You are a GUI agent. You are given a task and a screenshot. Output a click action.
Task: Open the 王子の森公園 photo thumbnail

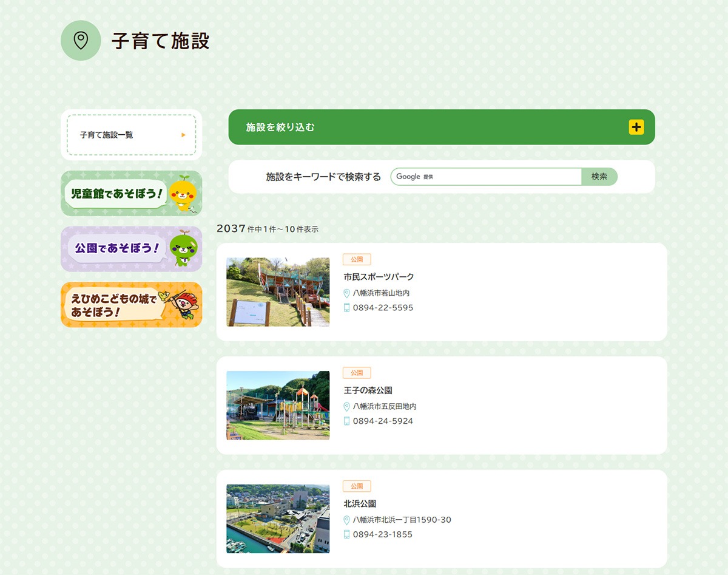tap(278, 405)
